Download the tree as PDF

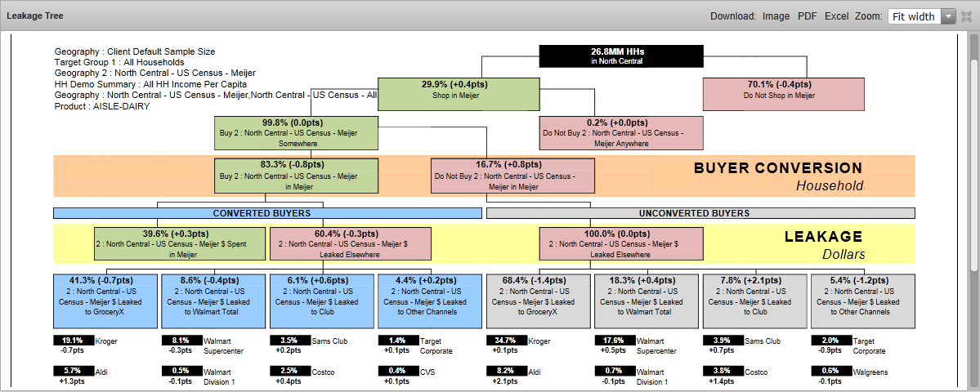(807, 16)
